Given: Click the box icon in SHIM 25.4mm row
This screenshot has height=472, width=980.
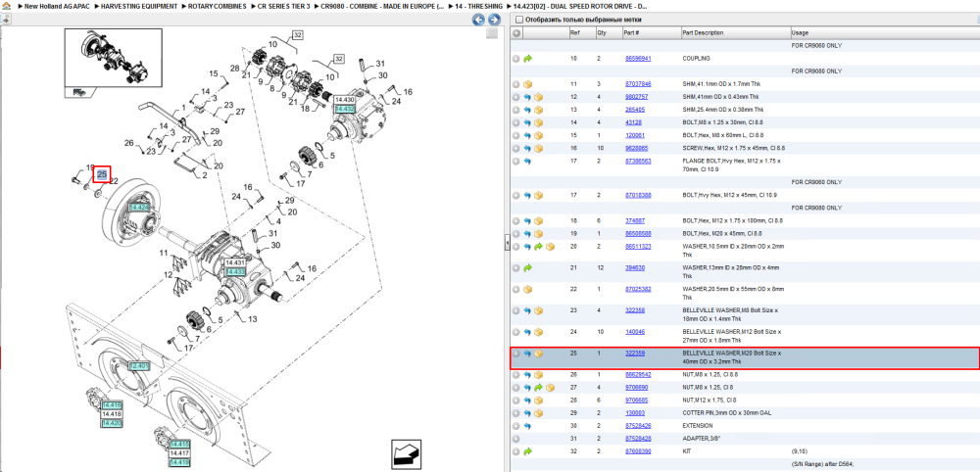Looking at the screenshot, I should tap(538, 110).
